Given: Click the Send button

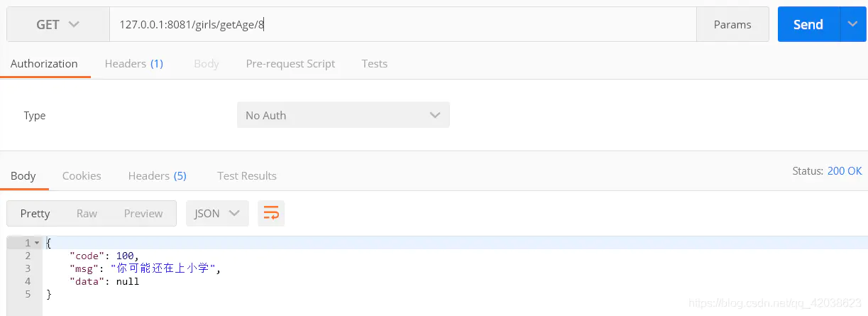Looking at the screenshot, I should click(808, 24).
